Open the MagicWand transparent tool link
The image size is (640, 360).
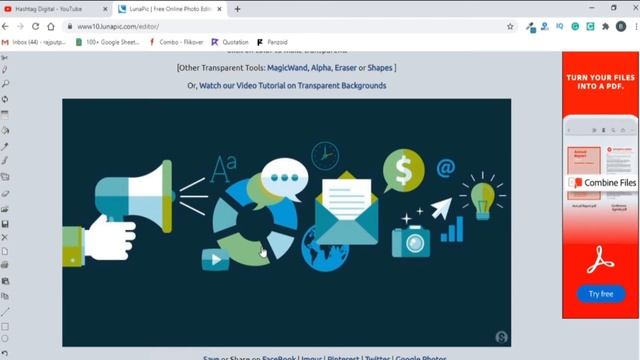(x=287, y=68)
